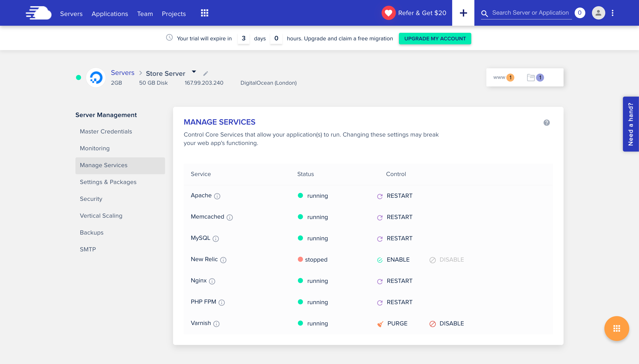
Task: Go to Vertical Scaling section
Action: click(x=101, y=216)
